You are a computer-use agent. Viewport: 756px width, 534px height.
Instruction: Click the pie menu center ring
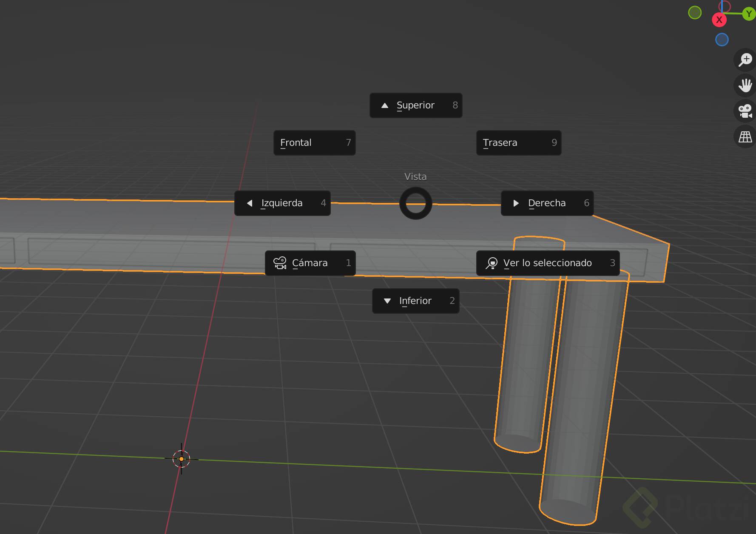(x=416, y=203)
